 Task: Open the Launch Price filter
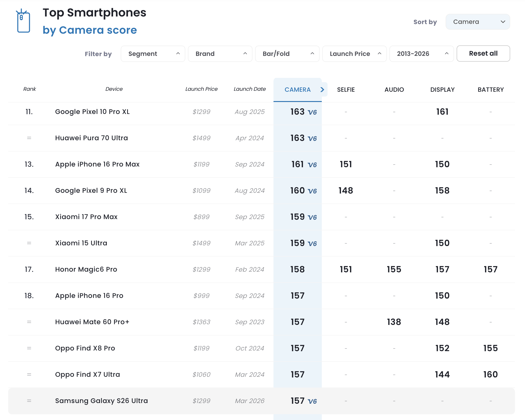pos(354,54)
